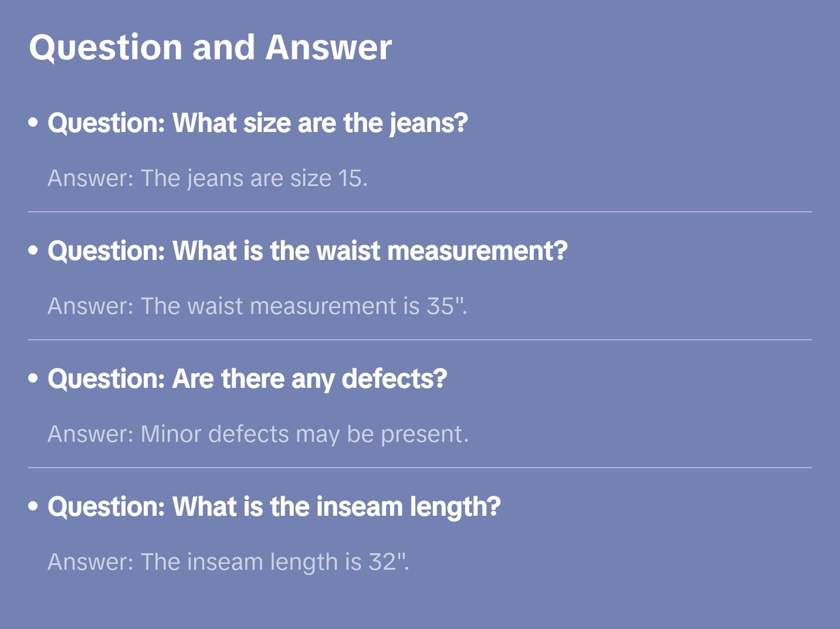The width and height of the screenshot is (840, 629).
Task: Click the "Question and Answer" heading
Action: coord(210,47)
